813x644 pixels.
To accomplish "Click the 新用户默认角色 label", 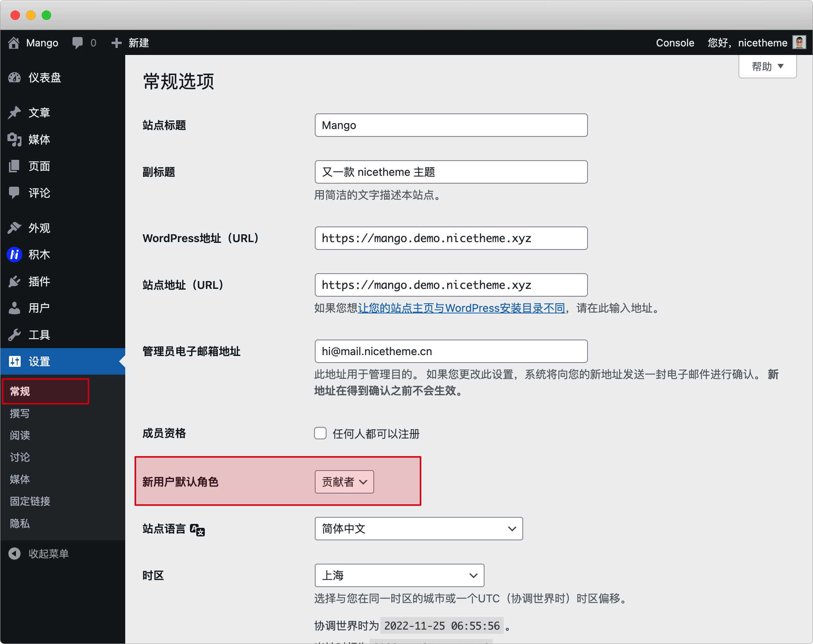I will tap(180, 482).
